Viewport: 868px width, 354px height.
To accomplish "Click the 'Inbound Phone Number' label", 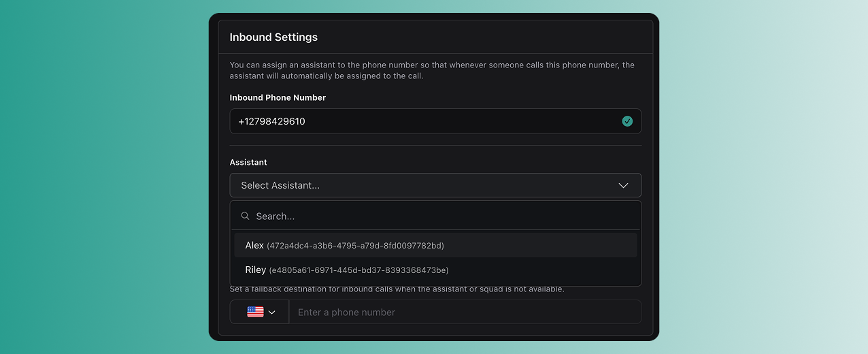I will [278, 97].
